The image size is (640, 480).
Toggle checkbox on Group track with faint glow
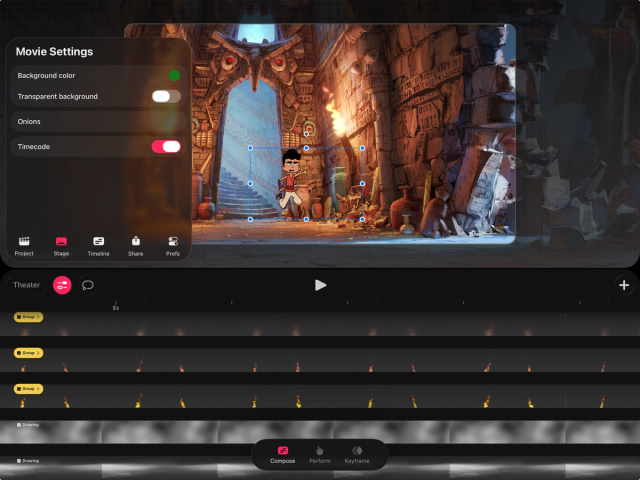(19, 317)
